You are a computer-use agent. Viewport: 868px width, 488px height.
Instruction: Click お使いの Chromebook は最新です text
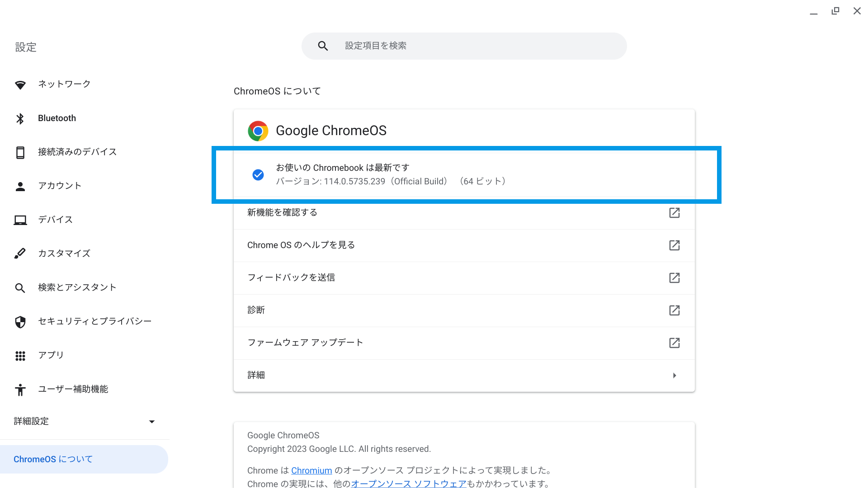click(x=343, y=168)
